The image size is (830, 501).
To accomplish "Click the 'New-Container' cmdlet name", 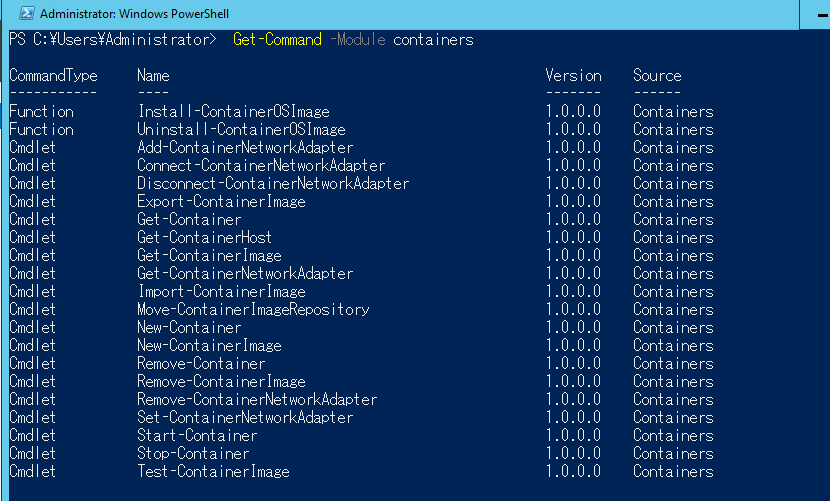I will coord(189,328).
